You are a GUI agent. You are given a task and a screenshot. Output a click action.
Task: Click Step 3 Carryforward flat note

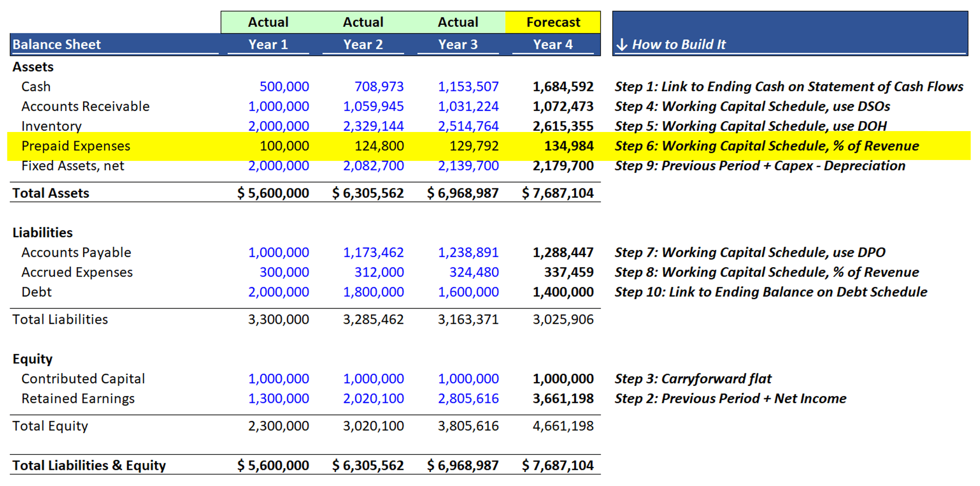693,378
